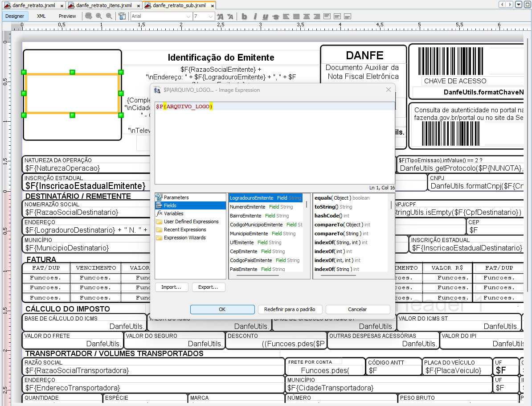Justify text alignment

(x=296, y=16)
